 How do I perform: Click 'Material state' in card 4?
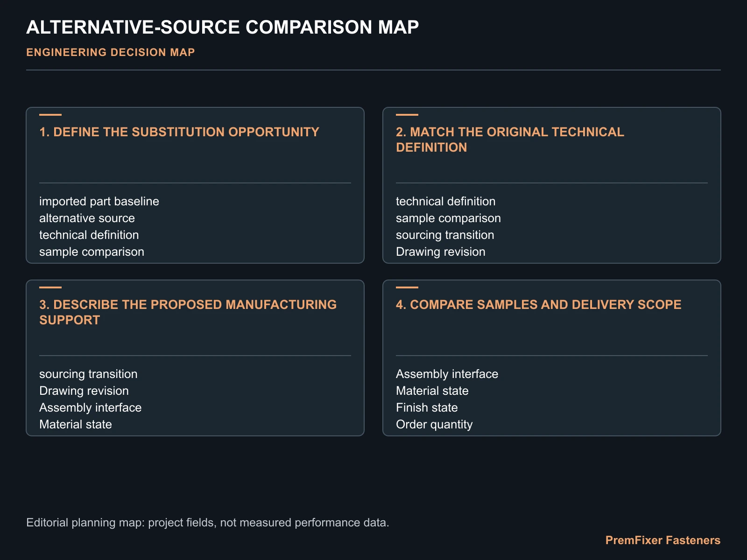coord(432,391)
